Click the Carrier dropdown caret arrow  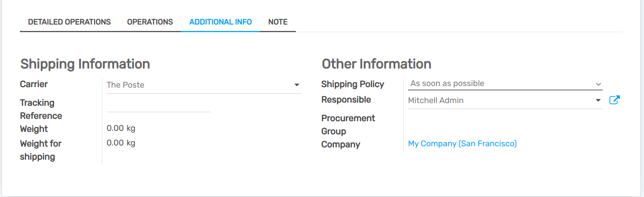297,85
